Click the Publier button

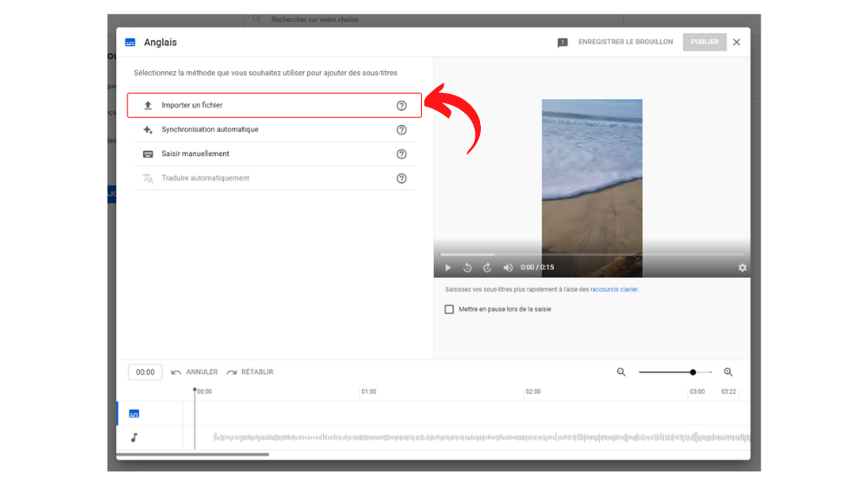click(x=704, y=42)
